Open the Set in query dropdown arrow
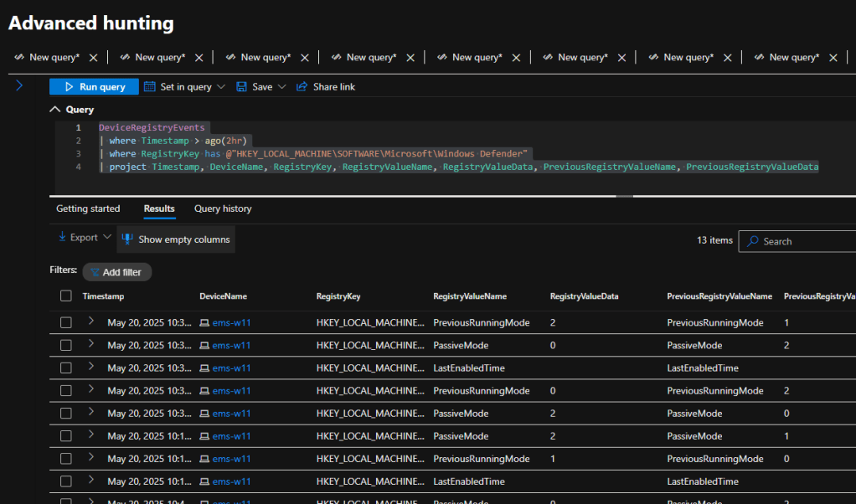 (221, 87)
